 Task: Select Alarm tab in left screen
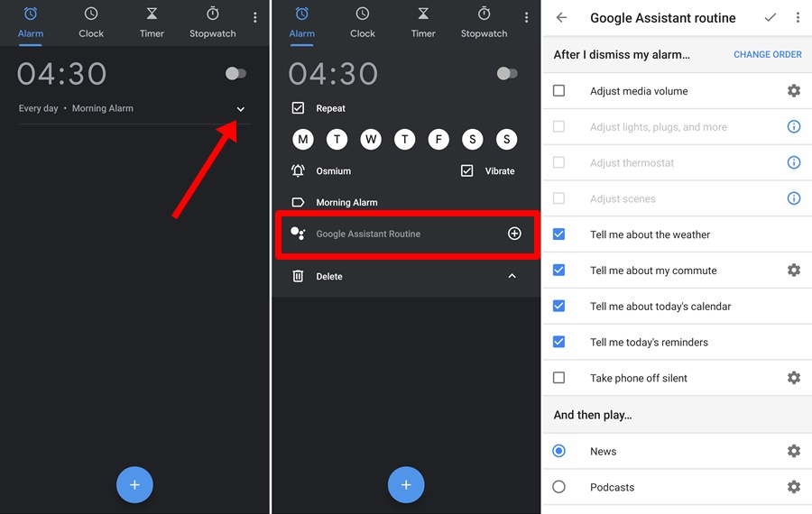(31, 23)
